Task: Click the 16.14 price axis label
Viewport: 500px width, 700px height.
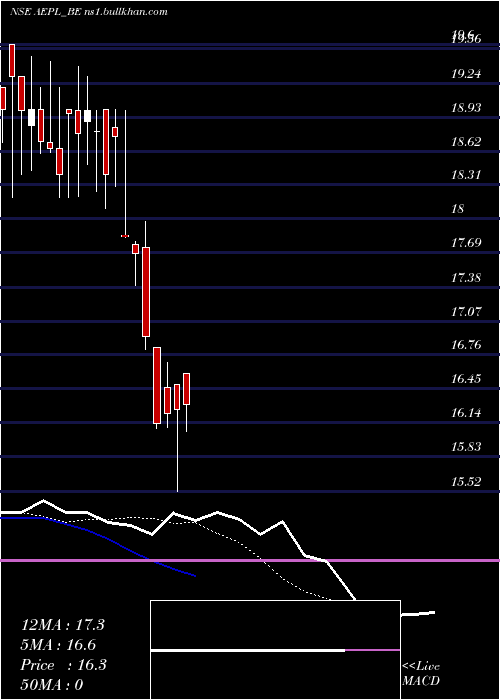Action: pyautogui.click(x=466, y=413)
